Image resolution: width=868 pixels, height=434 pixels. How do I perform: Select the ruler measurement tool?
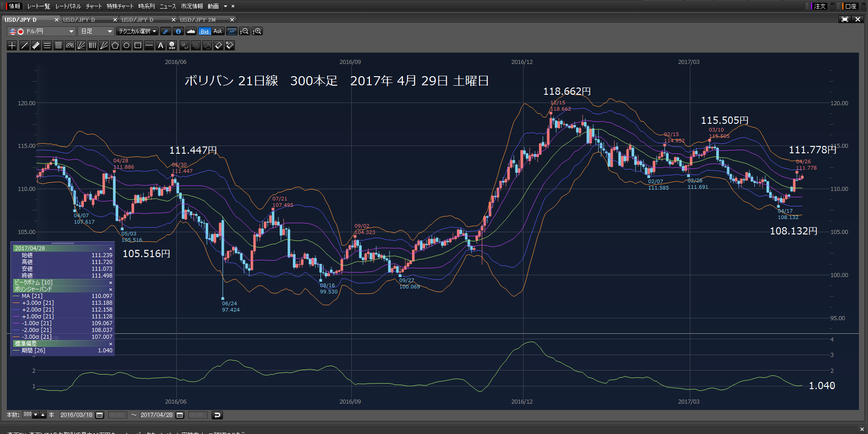click(x=36, y=45)
